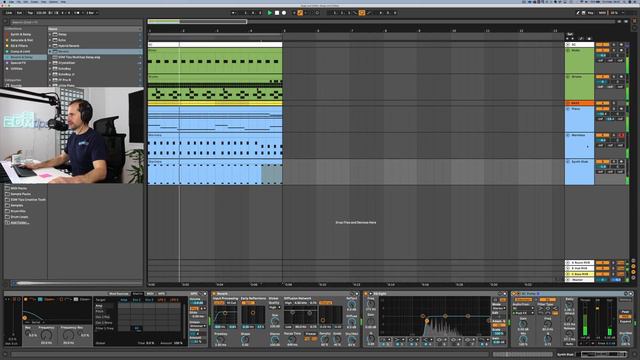Open the Create menu

34,2
